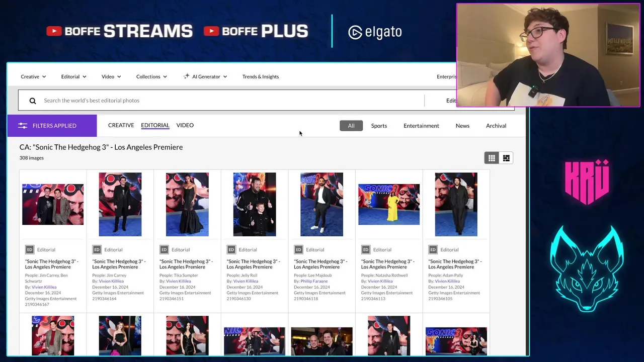
Task: Select the EDITORIAL tab
Action: 155,125
